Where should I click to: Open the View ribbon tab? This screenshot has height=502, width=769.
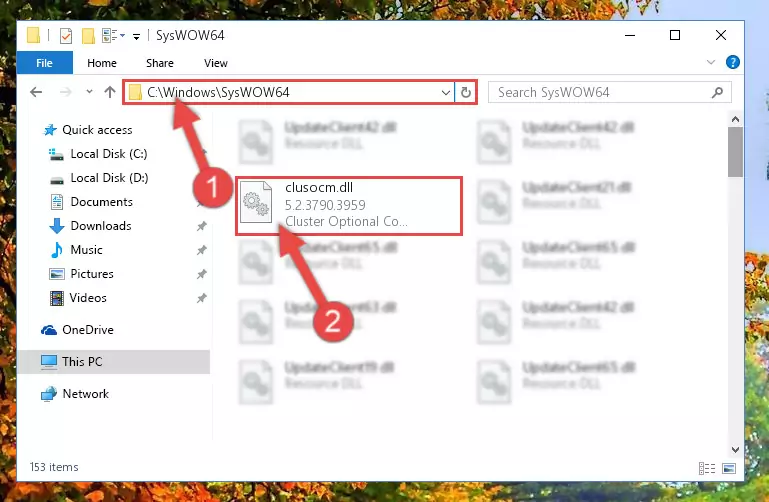[x=215, y=63]
